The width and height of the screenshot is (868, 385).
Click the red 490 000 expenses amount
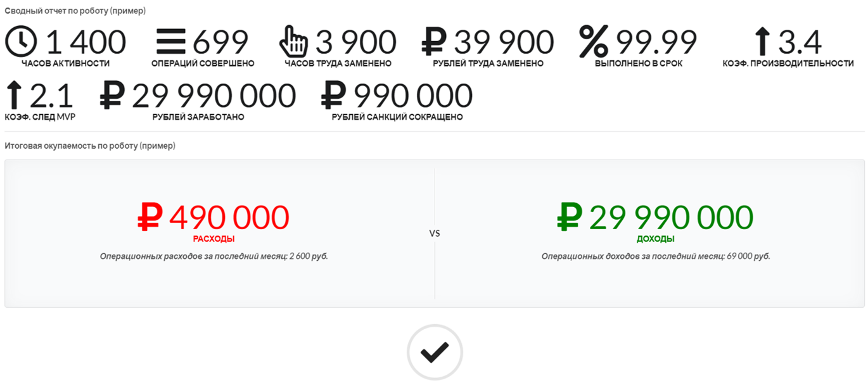point(229,217)
